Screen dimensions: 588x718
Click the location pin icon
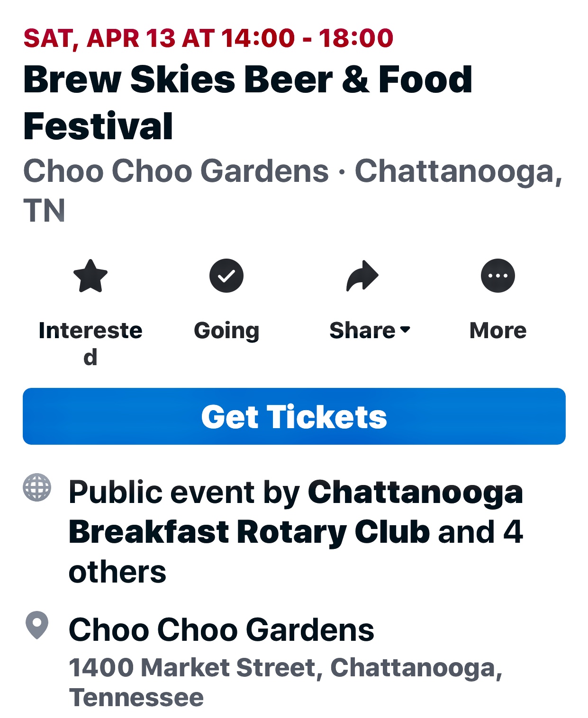click(x=37, y=625)
